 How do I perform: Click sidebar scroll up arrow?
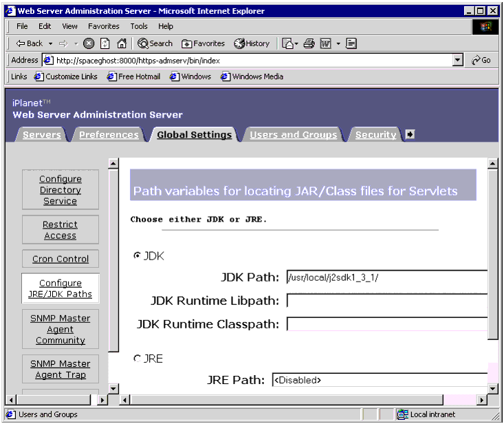113,163
